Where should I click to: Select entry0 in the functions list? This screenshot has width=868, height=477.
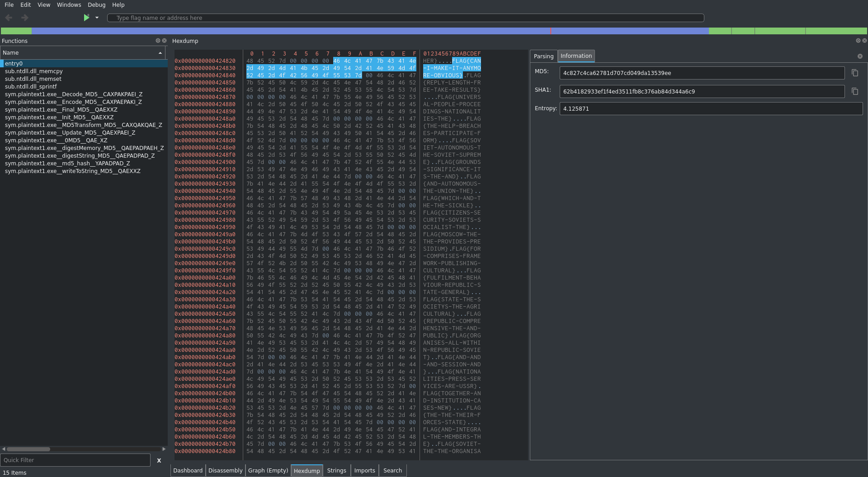(84, 64)
